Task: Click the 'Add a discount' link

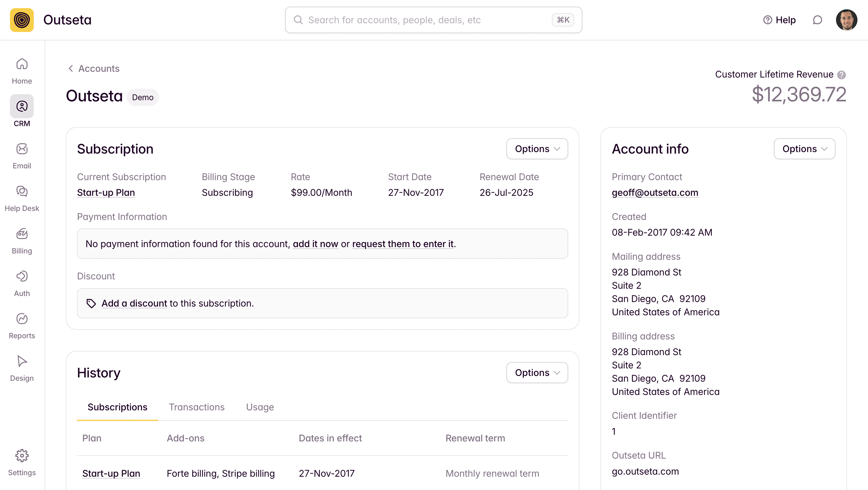Action: pyautogui.click(x=134, y=303)
